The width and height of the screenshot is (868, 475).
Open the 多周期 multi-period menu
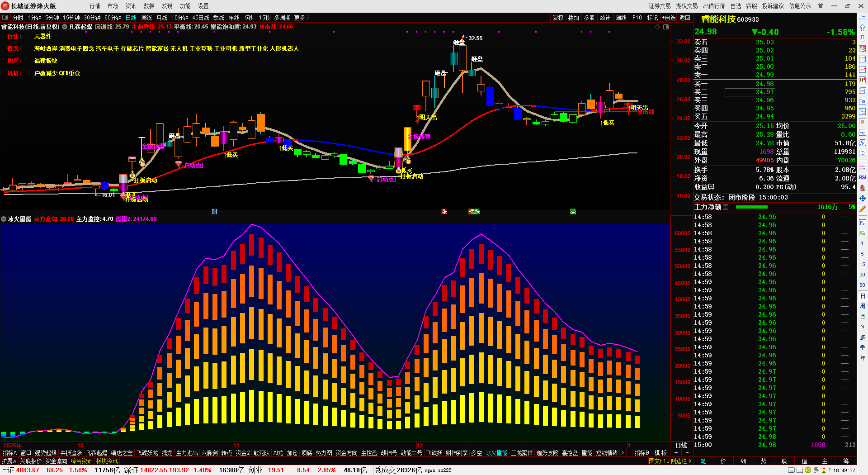click(x=282, y=18)
